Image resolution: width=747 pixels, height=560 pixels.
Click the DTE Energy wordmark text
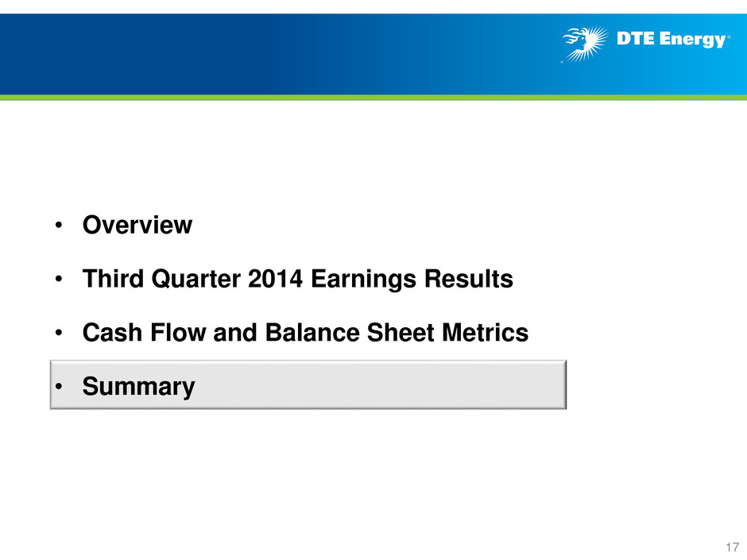click(671, 39)
